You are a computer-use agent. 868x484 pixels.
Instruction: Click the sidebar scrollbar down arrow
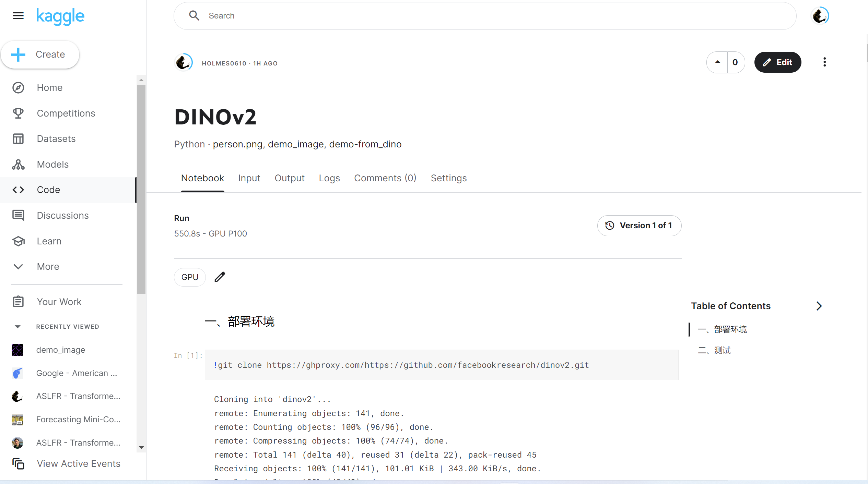point(141,447)
